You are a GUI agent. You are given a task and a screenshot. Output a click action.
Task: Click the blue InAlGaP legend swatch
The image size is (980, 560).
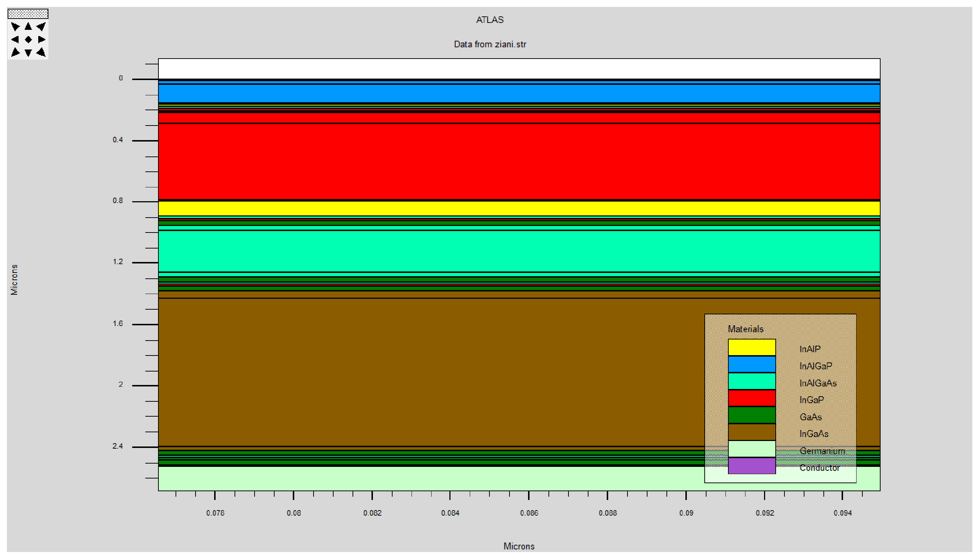(751, 364)
